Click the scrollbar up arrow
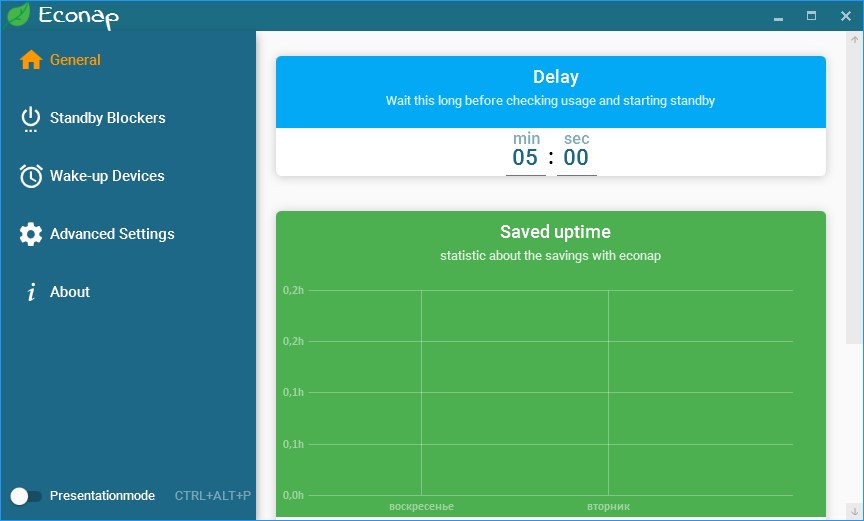The height and width of the screenshot is (521, 864). coord(854,40)
